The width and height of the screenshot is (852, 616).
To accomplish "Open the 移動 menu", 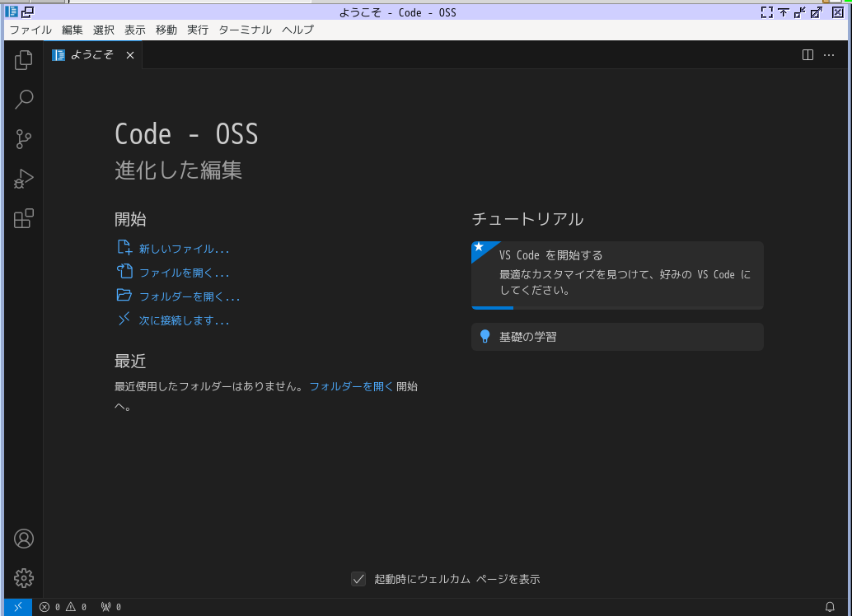I will [166, 30].
